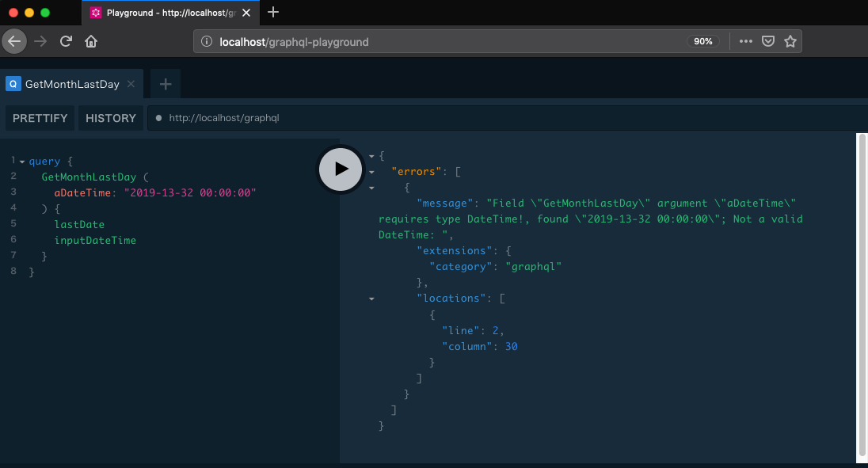Close the GetMonthLastDay query tab
Screen dimensions: 868x468
[131, 84]
